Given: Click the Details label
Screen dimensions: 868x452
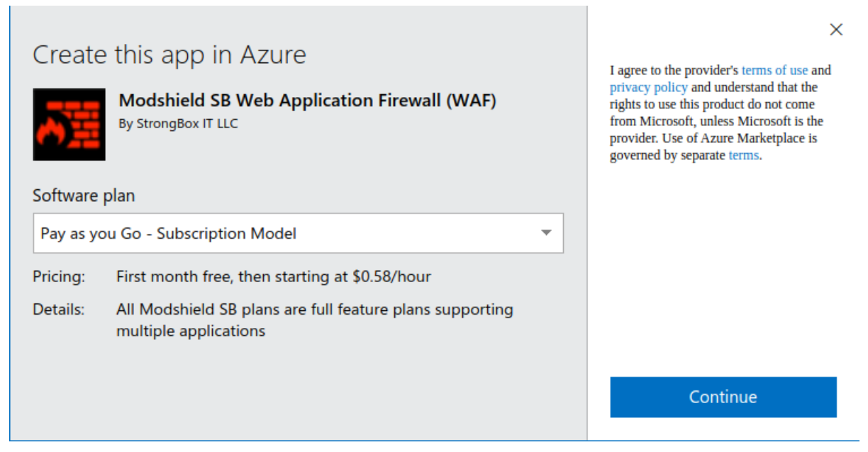Looking at the screenshot, I should (58, 310).
